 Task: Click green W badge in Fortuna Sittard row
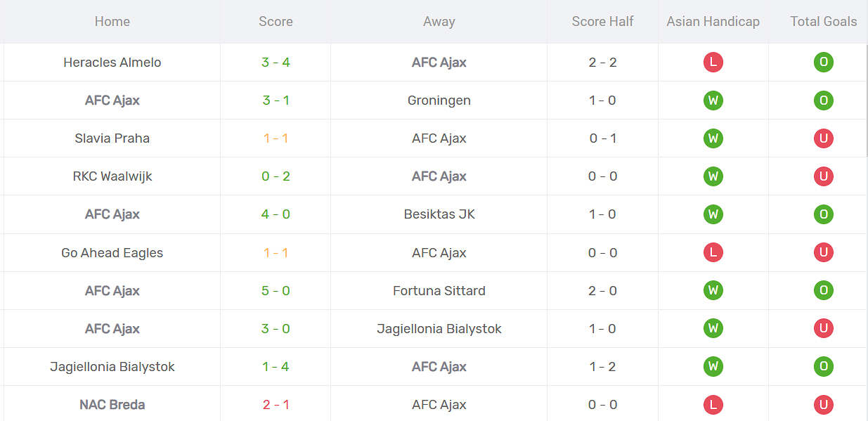(713, 290)
